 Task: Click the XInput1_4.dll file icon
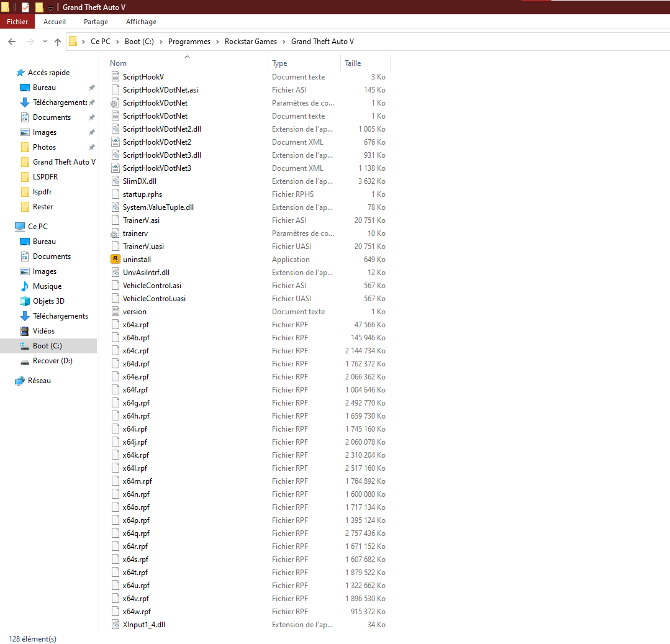[x=115, y=625]
